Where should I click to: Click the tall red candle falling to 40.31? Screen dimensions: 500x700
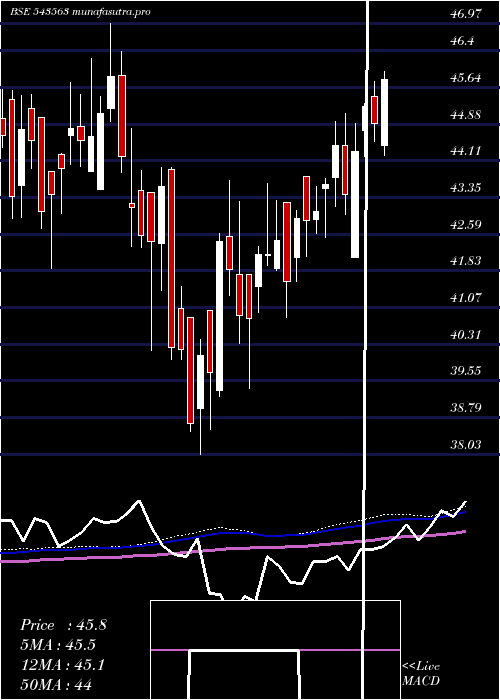171,258
